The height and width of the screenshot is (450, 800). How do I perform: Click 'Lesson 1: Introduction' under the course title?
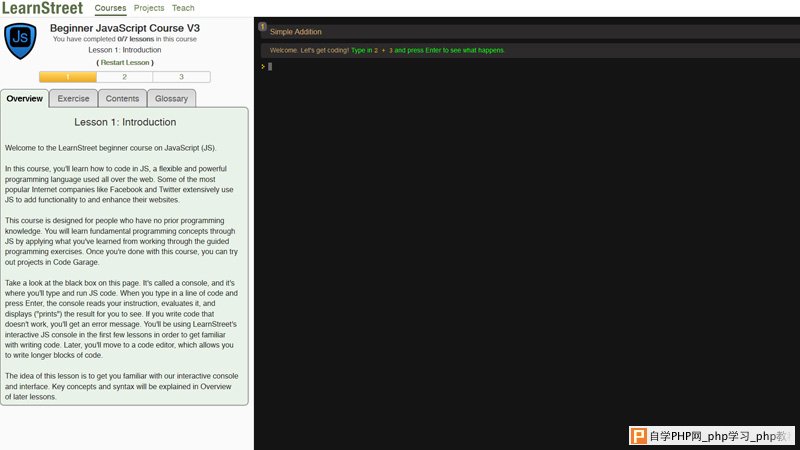[124, 50]
